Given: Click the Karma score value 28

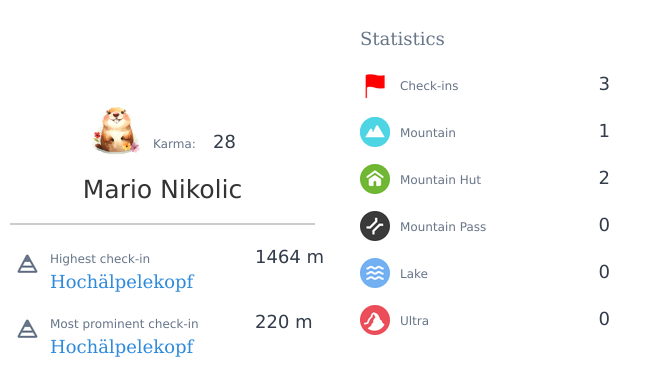Looking at the screenshot, I should click(x=224, y=142).
